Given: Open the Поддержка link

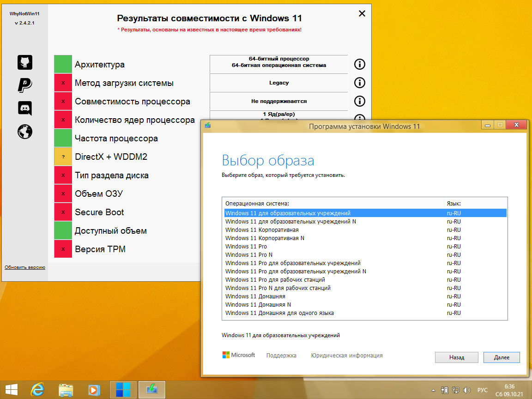Looking at the screenshot, I should (x=281, y=355).
